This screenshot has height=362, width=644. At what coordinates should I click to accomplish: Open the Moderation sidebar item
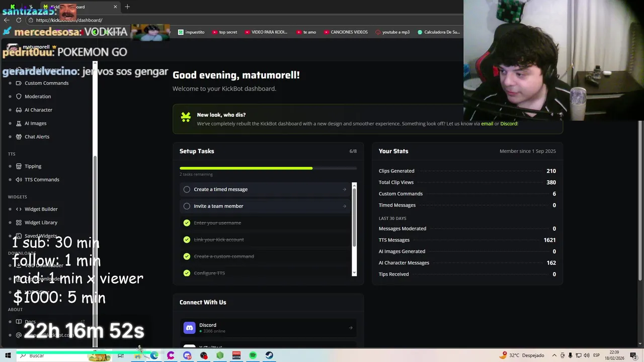pyautogui.click(x=38, y=97)
